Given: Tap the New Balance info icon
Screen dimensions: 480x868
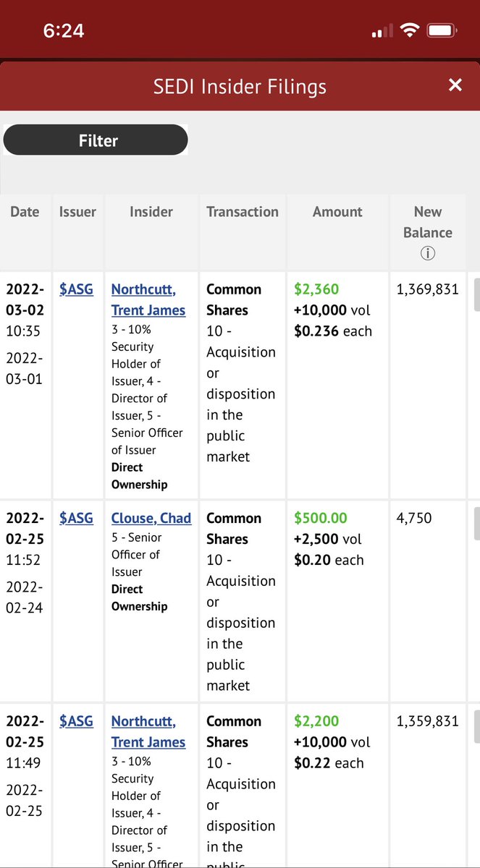Looking at the screenshot, I should coord(427,253).
